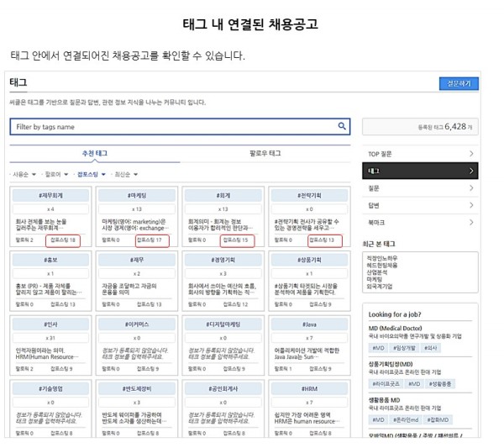The image size is (504, 448).
Task: Switch to the 추천 태그 tab
Action: point(94,154)
